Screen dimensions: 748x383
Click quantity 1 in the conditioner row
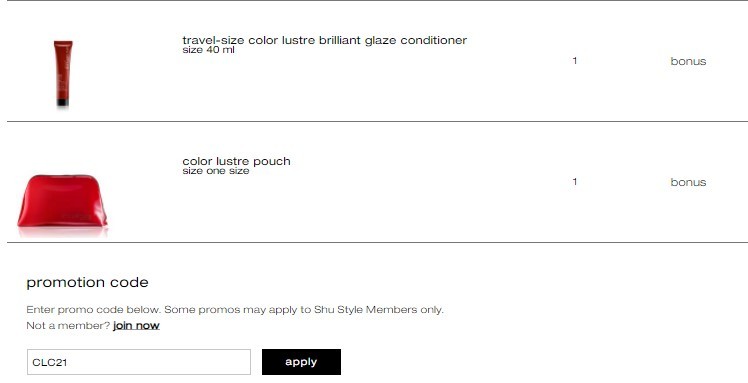tap(575, 61)
